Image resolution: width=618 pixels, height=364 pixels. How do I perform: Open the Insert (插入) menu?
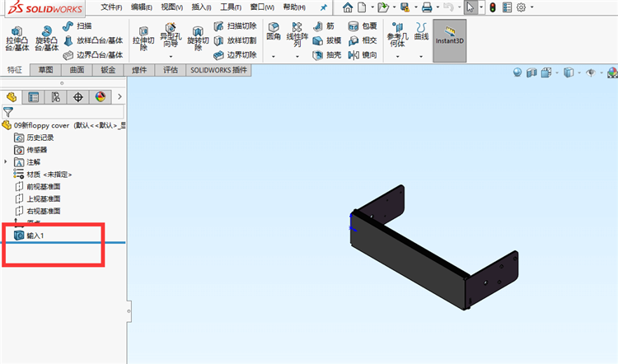coord(201,7)
